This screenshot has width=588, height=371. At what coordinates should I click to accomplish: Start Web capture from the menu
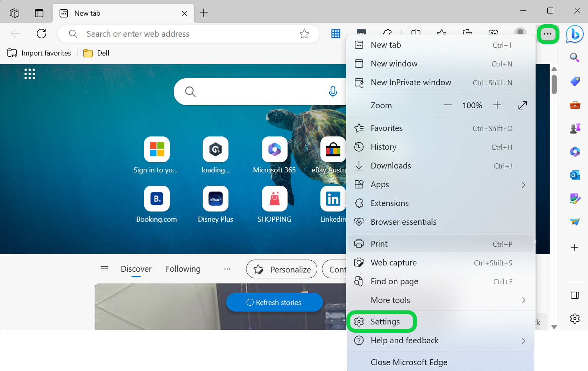click(x=441, y=263)
